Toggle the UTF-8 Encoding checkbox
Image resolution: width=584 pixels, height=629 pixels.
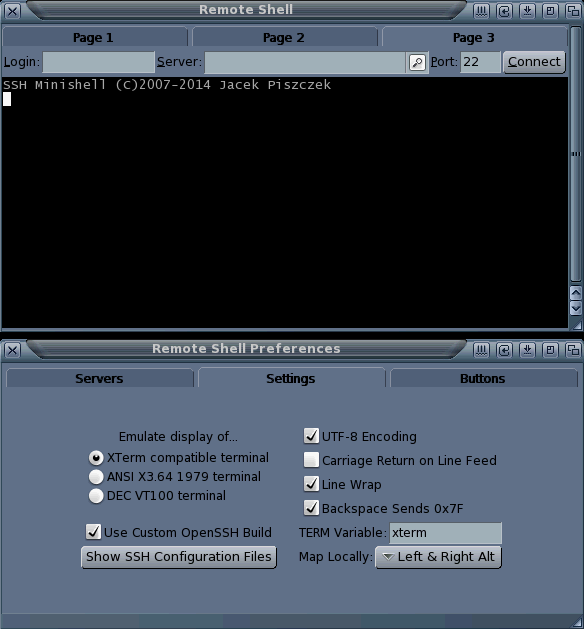(311, 436)
